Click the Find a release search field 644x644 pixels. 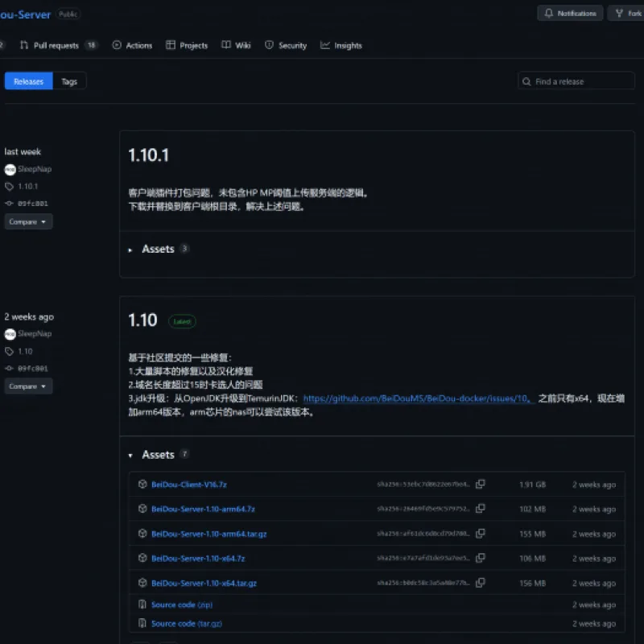[576, 81]
